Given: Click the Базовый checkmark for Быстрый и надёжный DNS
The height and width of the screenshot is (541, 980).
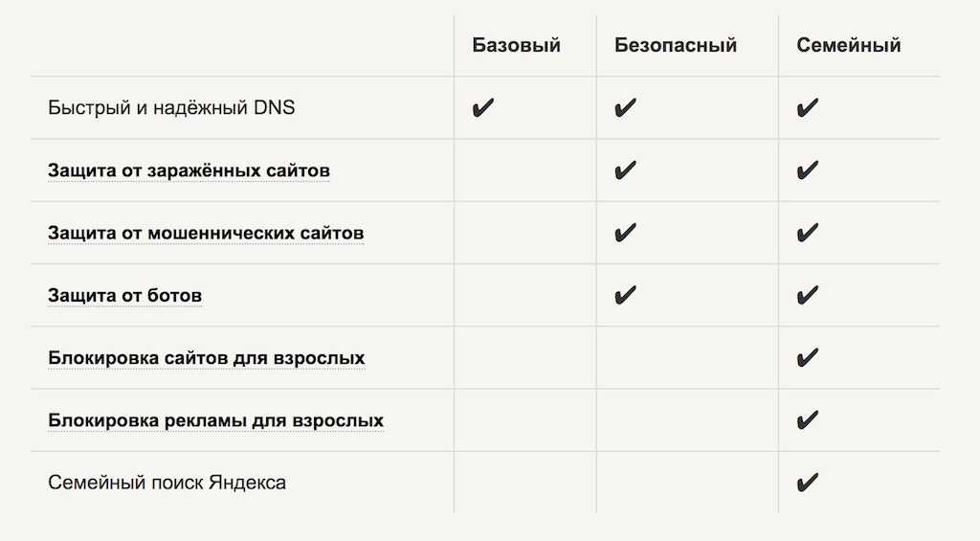Looking at the screenshot, I should pos(483,108).
